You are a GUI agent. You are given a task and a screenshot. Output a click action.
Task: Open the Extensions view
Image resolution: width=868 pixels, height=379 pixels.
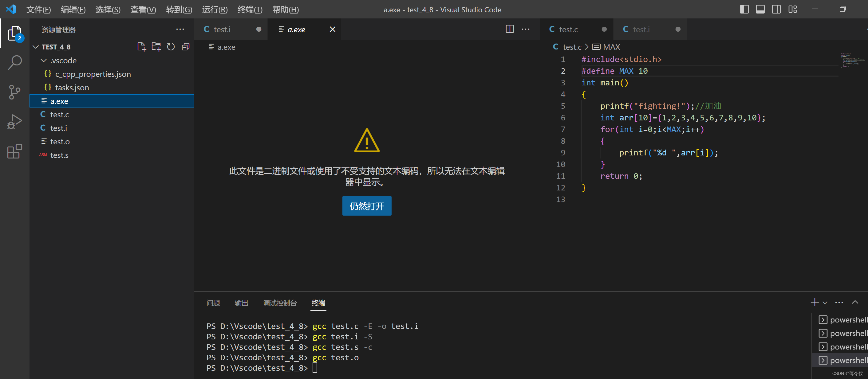coord(15,151)
